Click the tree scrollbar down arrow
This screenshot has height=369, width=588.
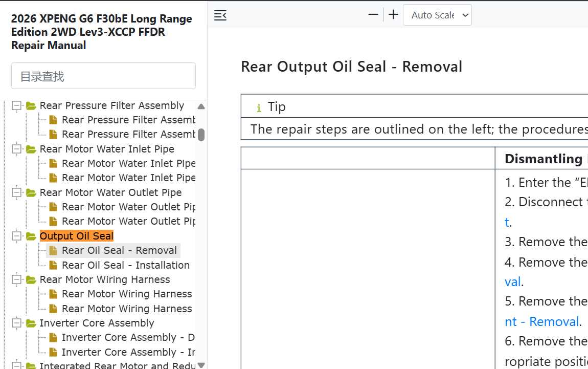201,365
